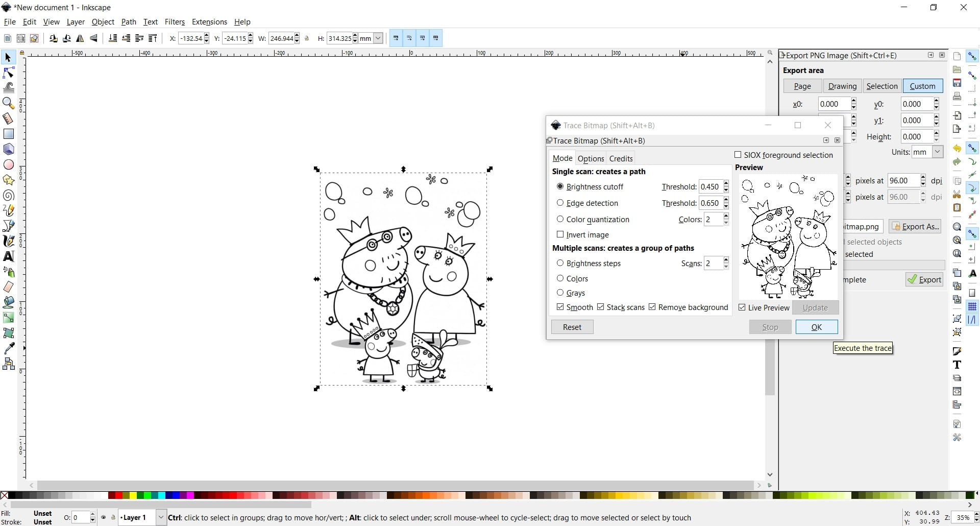The height and width of the screenshot is (526, 980).
Task: Select the Measure tool
Action: coord(8,118)
